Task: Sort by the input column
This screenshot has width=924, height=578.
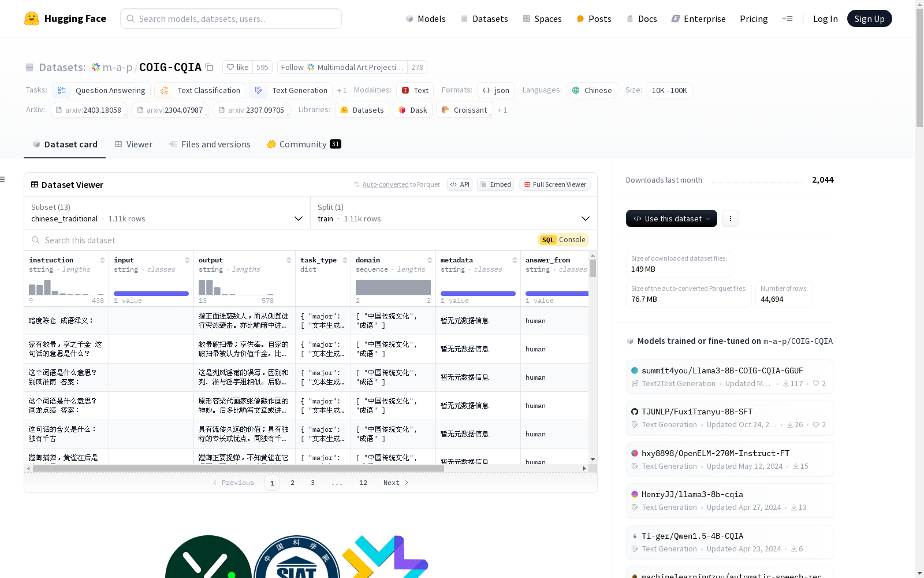Action: pyautogui.click(x=187, y=260)
